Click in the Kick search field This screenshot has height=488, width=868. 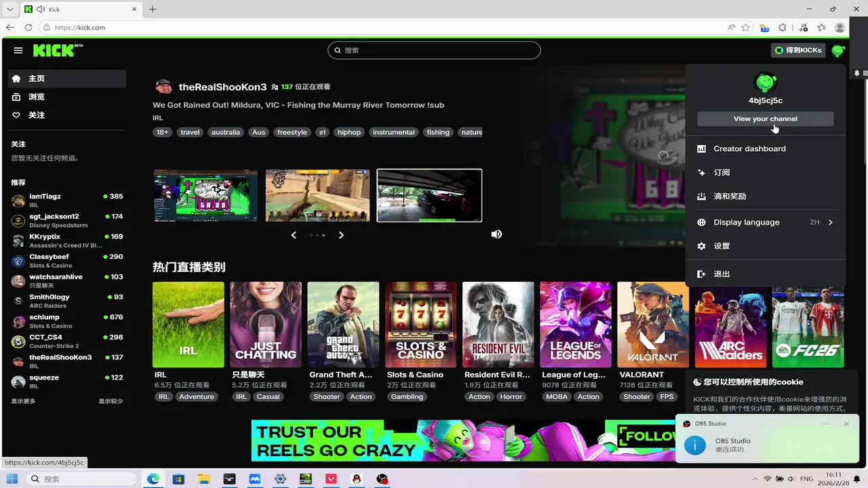(434, 50)
